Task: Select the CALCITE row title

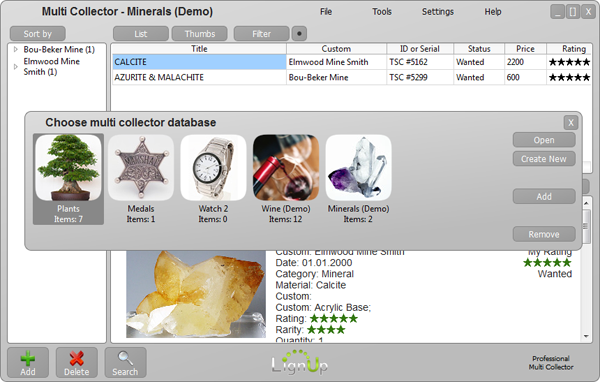Action: click(x=199, y=62)
